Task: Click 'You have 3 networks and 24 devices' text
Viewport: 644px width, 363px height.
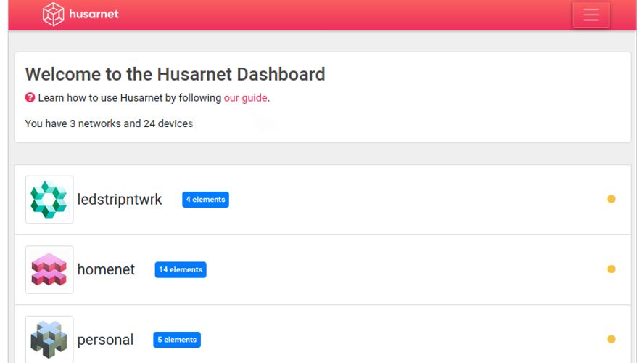Action: [109, 123]
